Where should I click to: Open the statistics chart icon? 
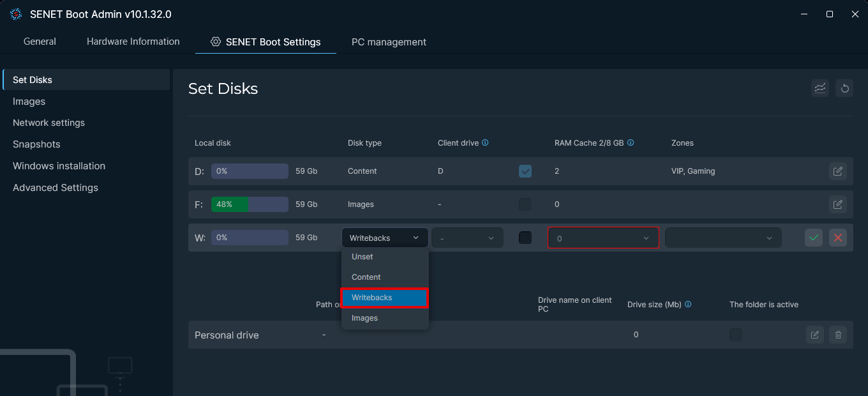pos(819,88)
